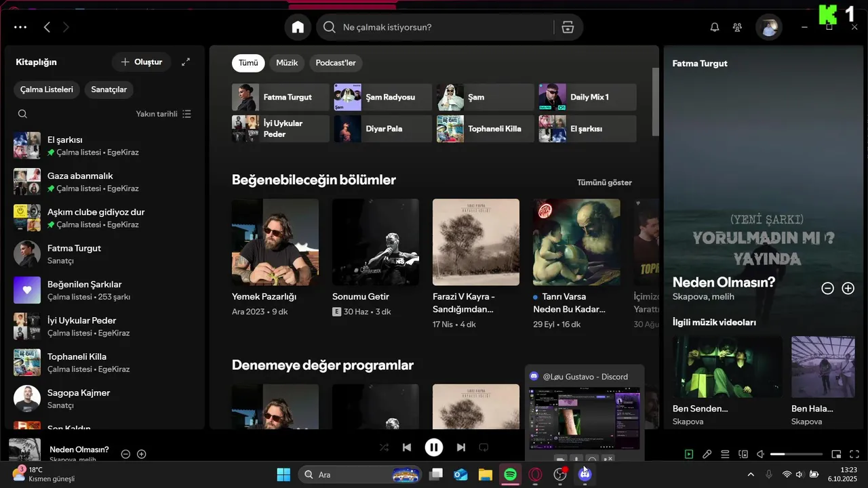The image size is (868, 488).
Task: Play Ben Senden music video thumbnail
Action: 727,367
